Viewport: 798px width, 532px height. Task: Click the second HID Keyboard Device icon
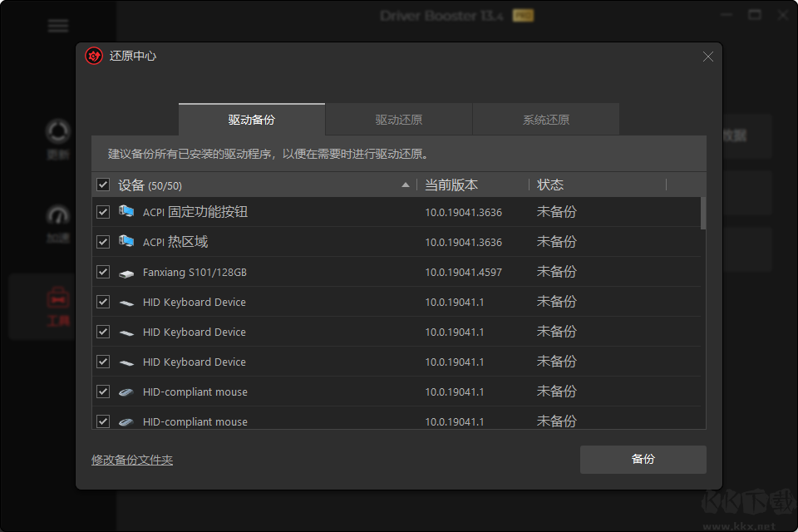126,333
